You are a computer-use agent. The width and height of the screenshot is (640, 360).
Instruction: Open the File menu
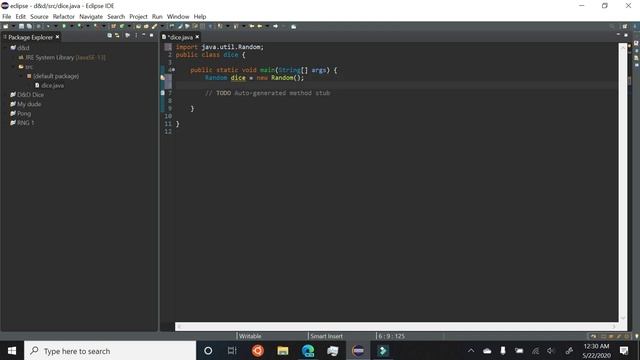pos(7,17)
